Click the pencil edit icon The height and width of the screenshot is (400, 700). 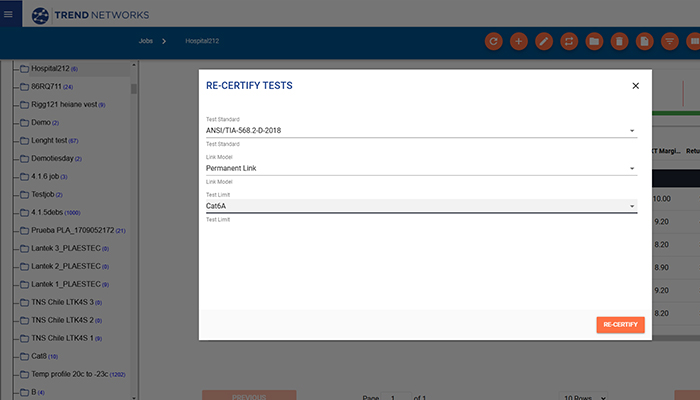tap(544, 41)
